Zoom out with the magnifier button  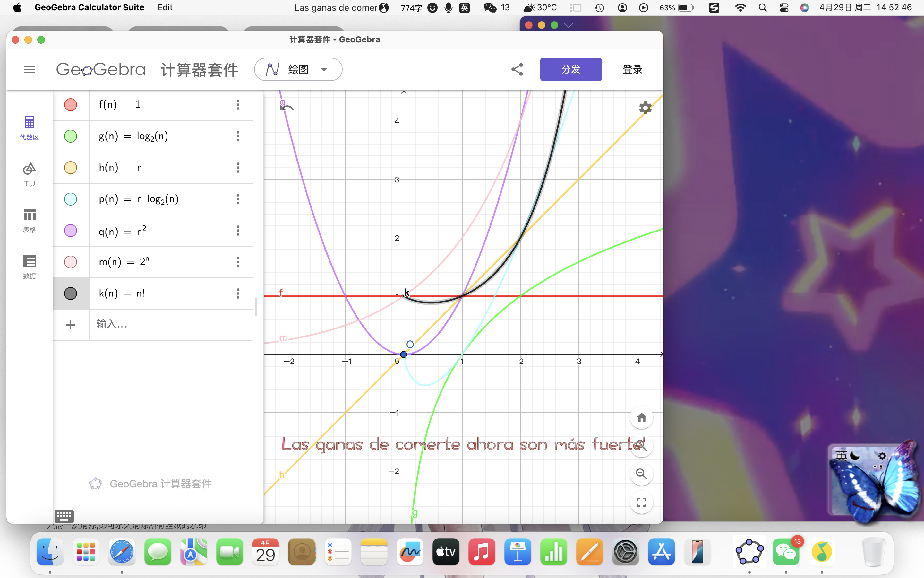[641, 474]
